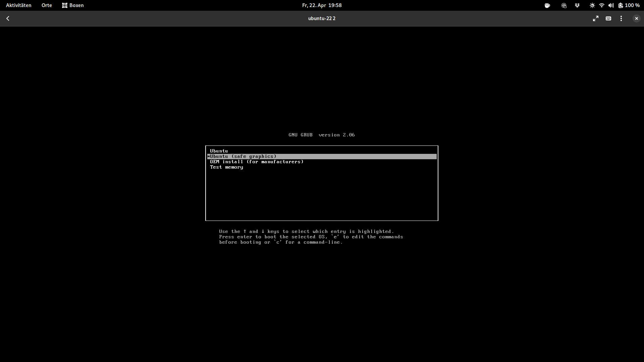The width and height of the screenshot is (644, 362).
Task: Select the Ubuntu boot entry
Action: (219, 151)
